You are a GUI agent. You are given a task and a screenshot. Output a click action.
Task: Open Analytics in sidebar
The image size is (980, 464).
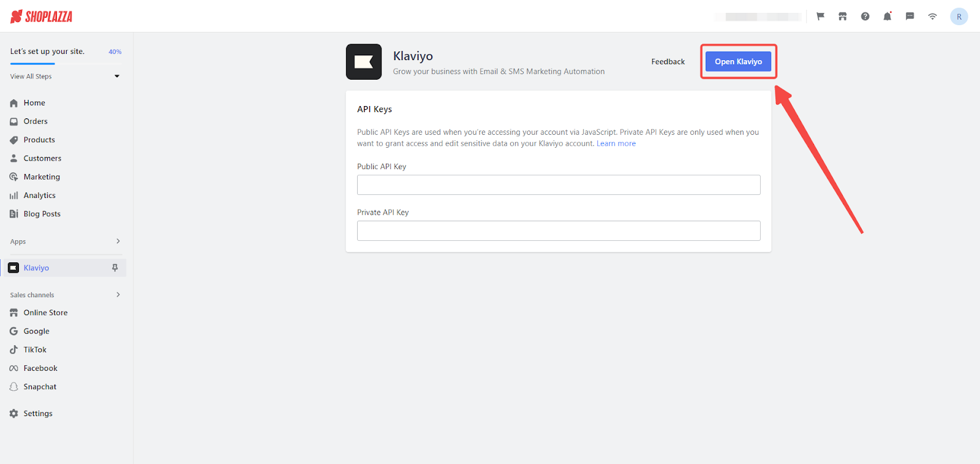click(40, 196)
